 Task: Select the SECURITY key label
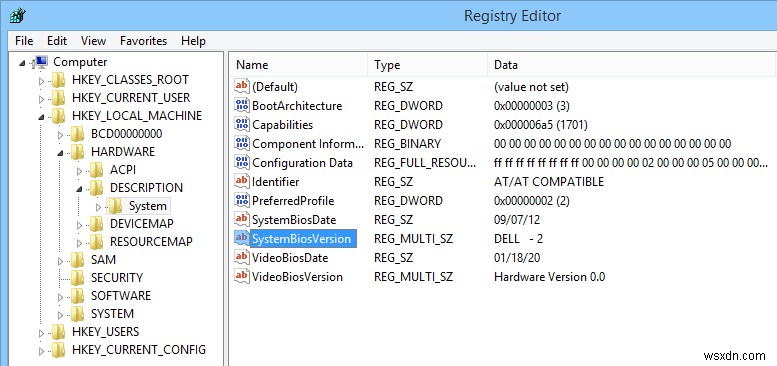click(116, 278)
